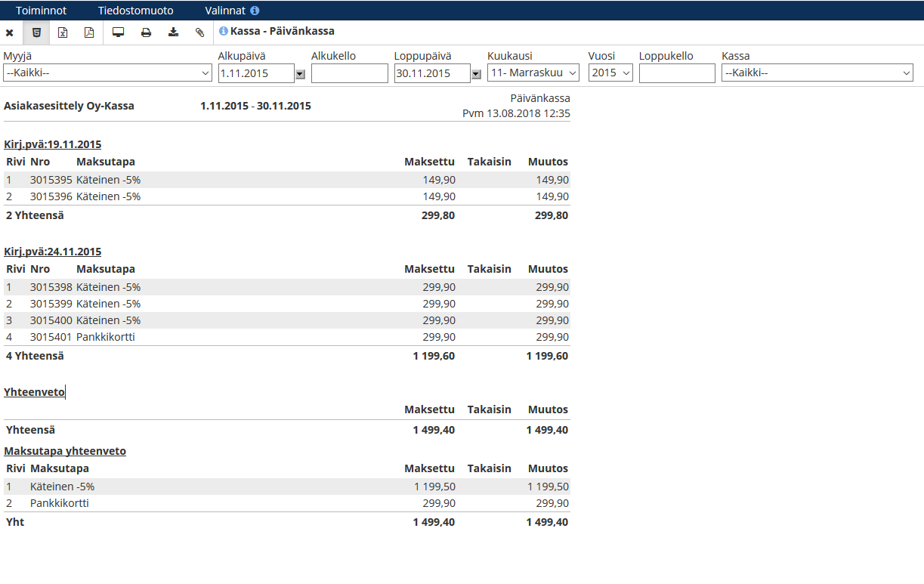
Task: Select the HTML5 output format icon
Action: pos(36,32)
